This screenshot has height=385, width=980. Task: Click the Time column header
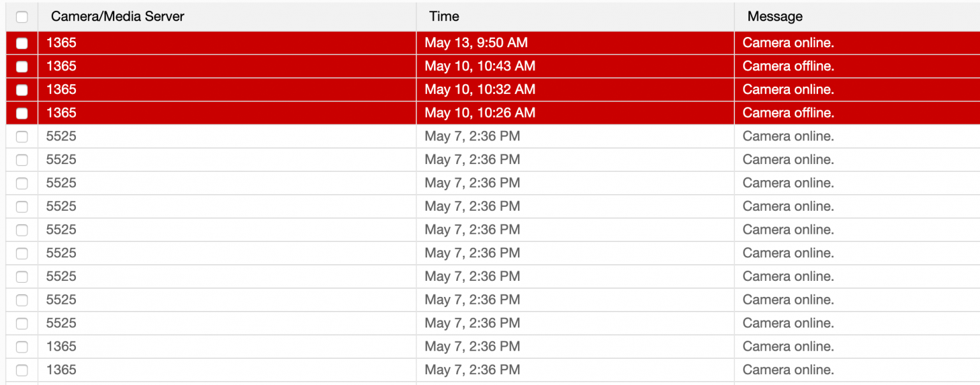click(x=444, y=17)
